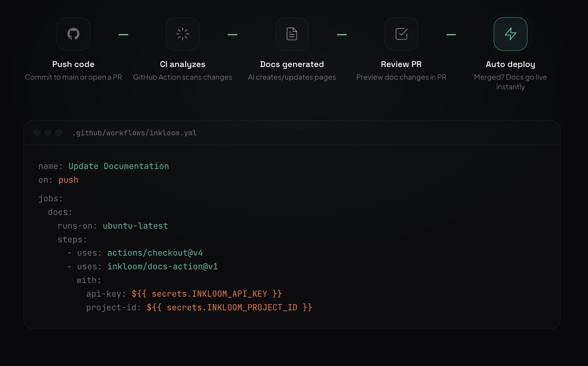This screenshot has height=366, width=588.
Task: Click the .github/workflows/inkloom.yml file name
Action: 134,133
